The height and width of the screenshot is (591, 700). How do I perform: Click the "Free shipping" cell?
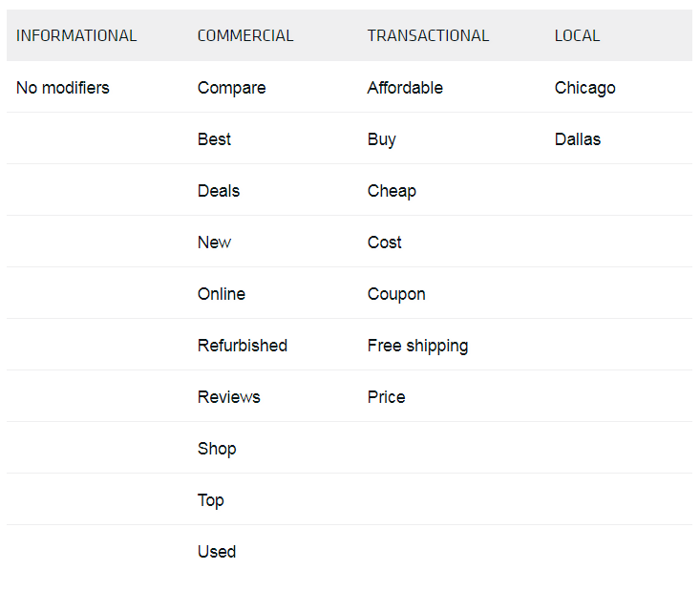417,346
